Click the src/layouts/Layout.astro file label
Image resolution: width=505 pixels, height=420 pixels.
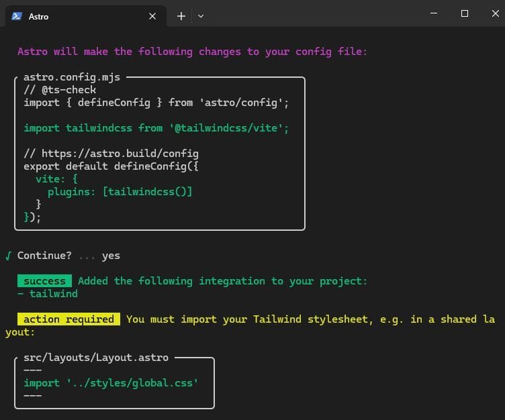tap(95, 358)
